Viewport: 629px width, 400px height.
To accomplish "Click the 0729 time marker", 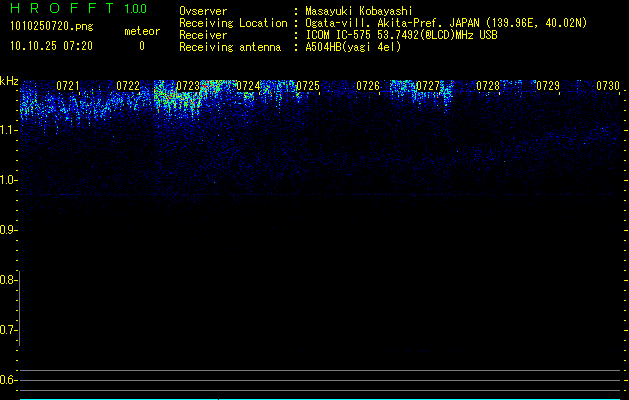I will tap(548, 86).
